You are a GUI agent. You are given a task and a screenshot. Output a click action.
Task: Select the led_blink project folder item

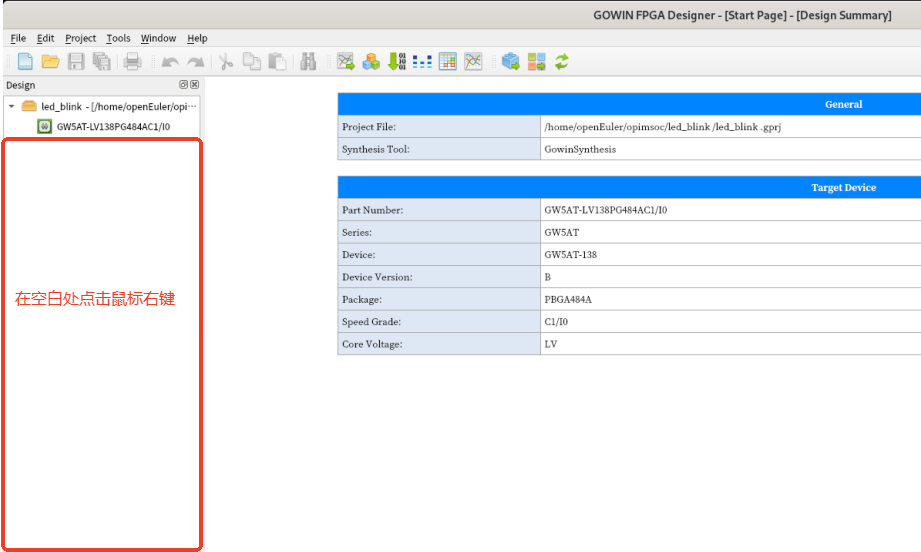[109, 106]
